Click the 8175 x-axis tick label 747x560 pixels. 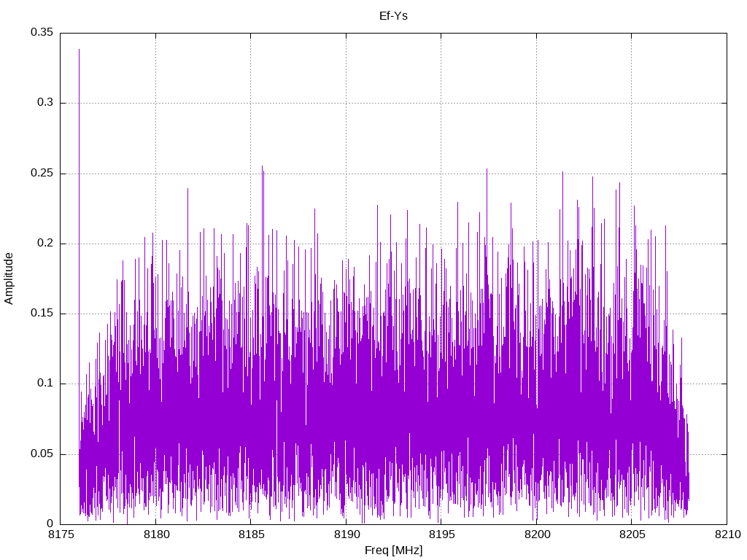61,534
